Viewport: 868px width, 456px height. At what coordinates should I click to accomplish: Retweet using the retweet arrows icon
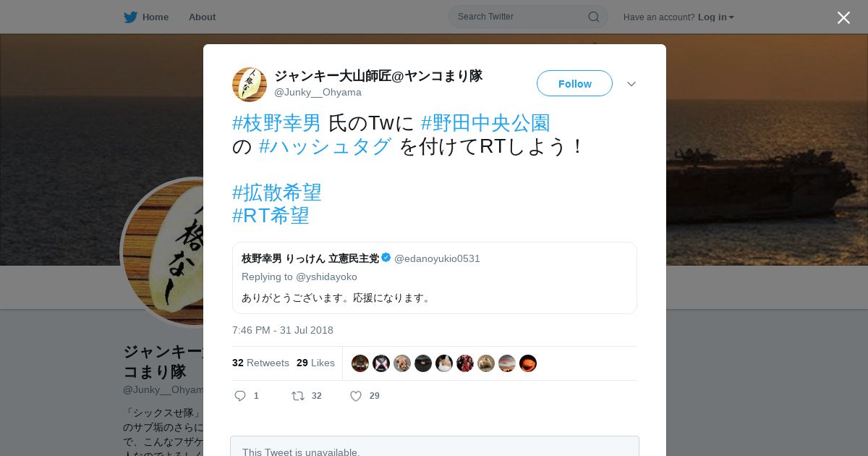[x=297, y=396]
